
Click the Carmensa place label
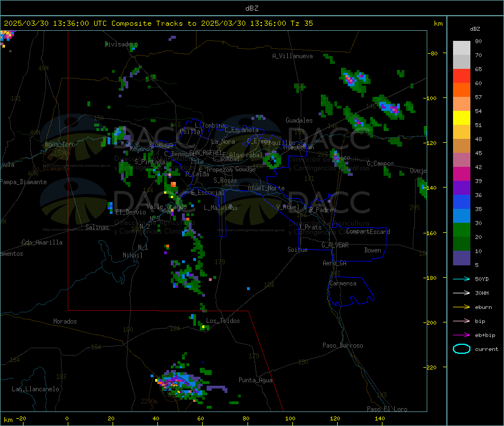(343, 283)
